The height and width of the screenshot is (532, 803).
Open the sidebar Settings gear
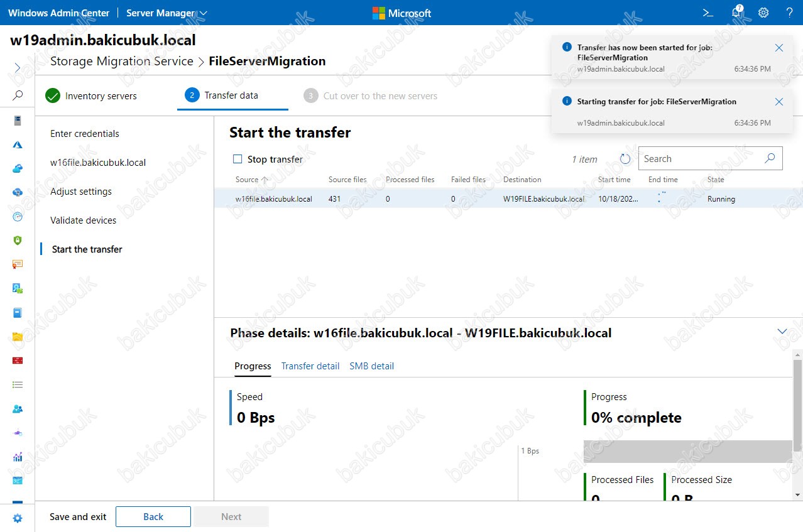[x=18, y=518]
